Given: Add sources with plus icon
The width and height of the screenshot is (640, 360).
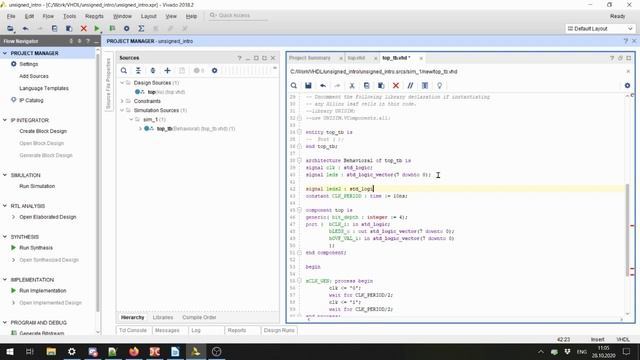Looking at the screenshot, I should tap(167, 71).
